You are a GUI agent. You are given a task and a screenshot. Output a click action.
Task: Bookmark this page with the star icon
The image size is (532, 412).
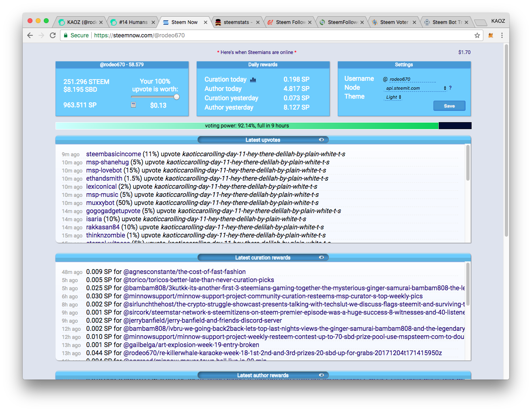[x=477, y=35]
